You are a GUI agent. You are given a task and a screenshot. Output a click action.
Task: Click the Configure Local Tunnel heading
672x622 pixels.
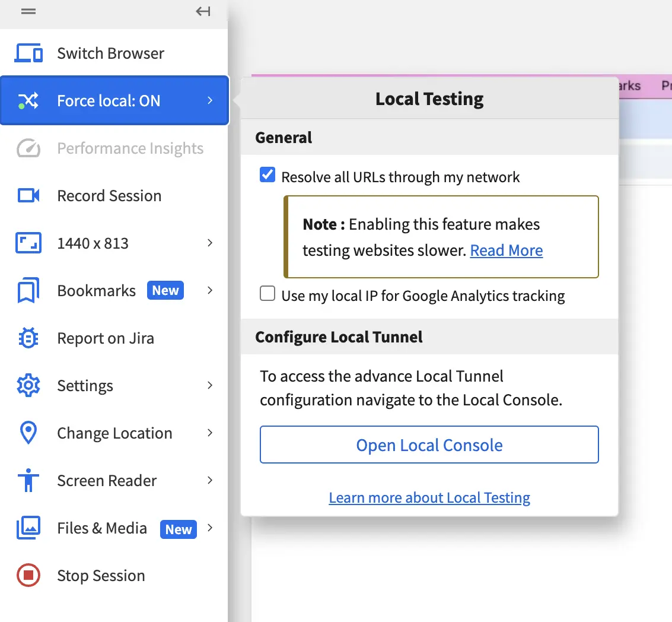(x=339, y=337)
